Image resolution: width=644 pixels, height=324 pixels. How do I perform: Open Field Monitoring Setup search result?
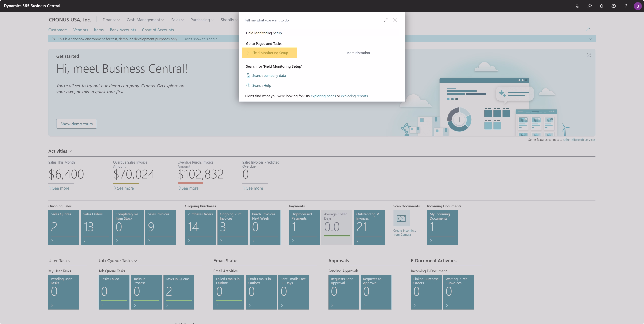tap(270, 53)
